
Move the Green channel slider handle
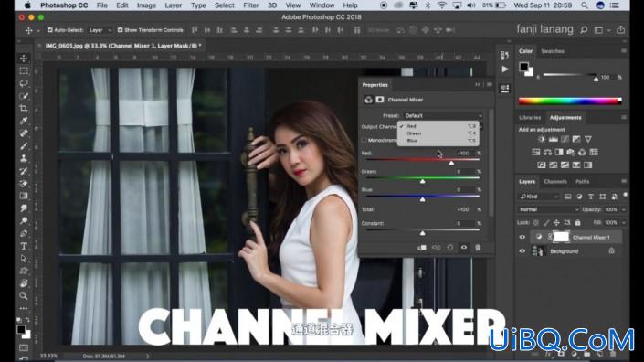[x=423, y=181]
